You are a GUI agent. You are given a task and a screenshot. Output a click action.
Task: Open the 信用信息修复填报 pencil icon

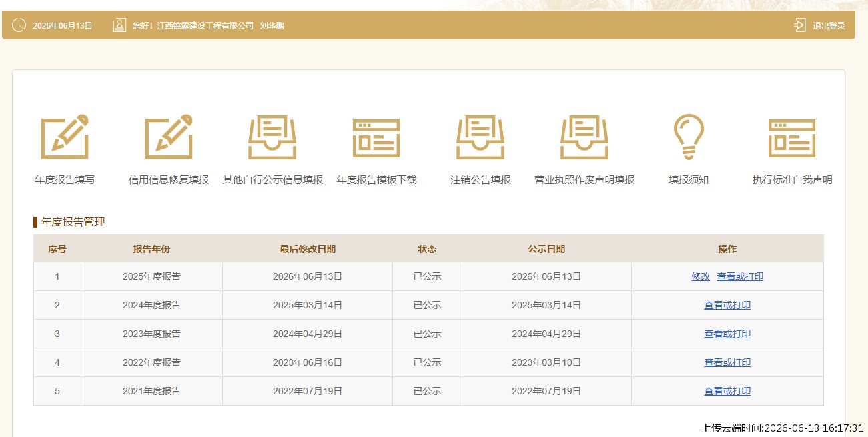(x=169, y=137)
